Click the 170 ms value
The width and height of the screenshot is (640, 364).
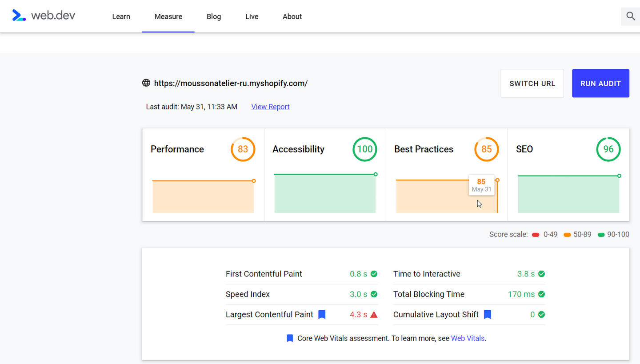(521, 294)
